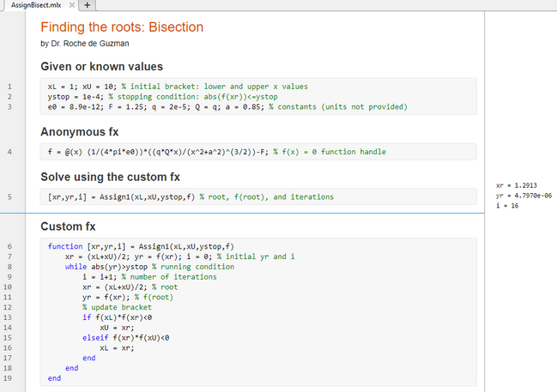Click the author line 'by Dr. Roche de Guzman'

click(84, 43)
